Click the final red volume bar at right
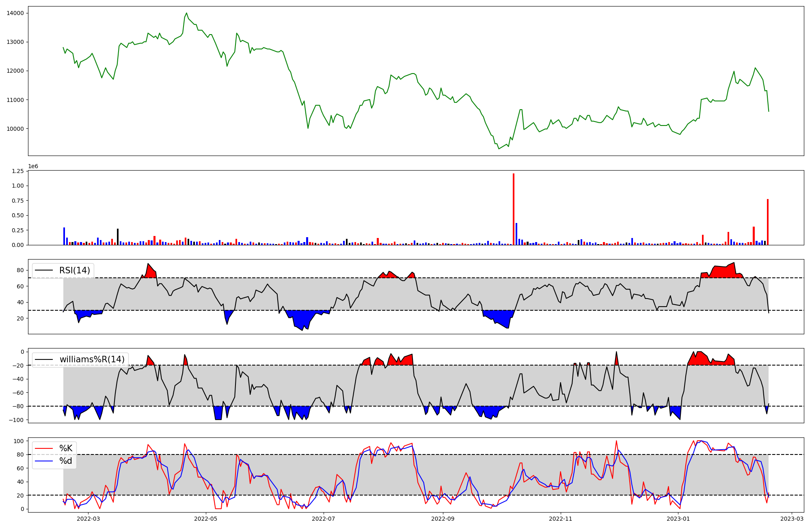The height and width of the screenshot is (528, 812). (768, 222)
